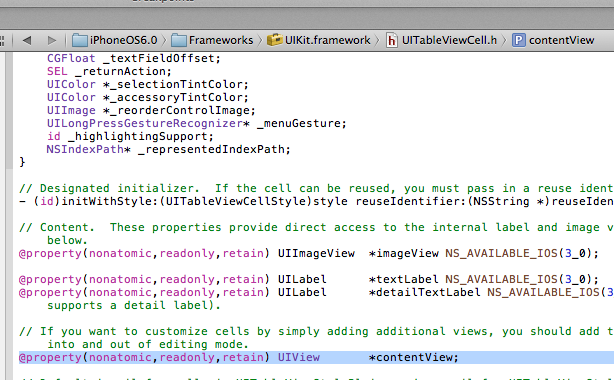614x380 pixels.
Task: Click the NSIndexPath type name
Action: pos(85,149)
